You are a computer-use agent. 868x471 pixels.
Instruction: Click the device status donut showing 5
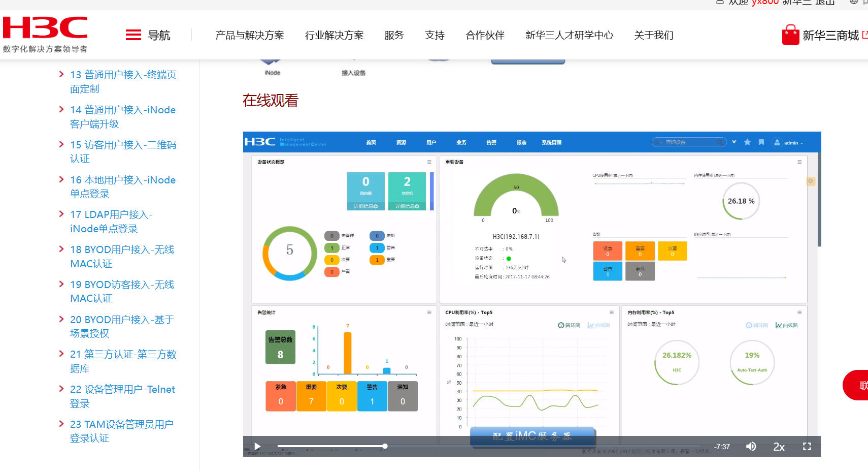click(289, 253)
